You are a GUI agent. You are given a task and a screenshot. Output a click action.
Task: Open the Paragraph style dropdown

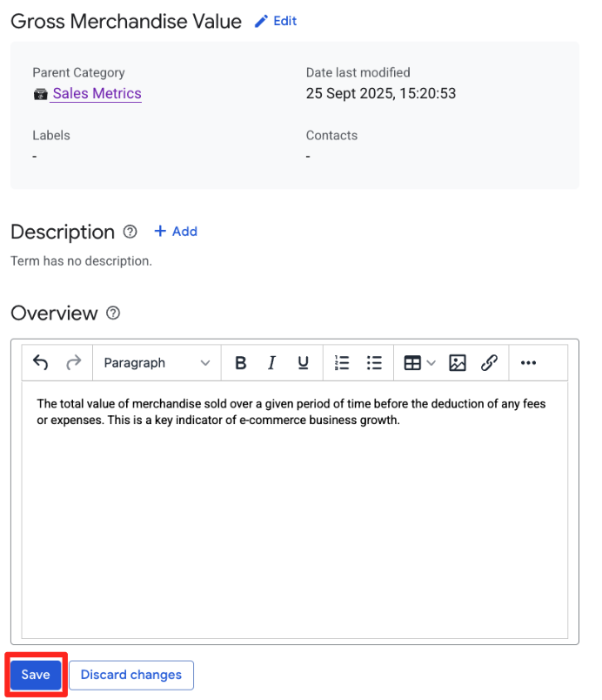point(157,363)
